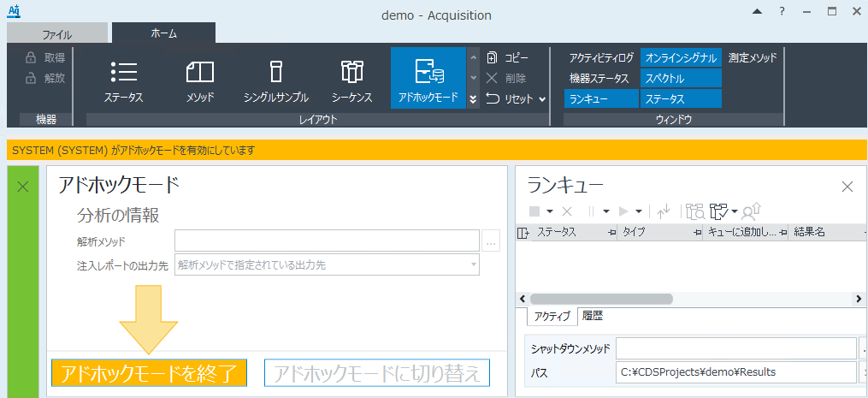868x398 pixels.
Task: Switch to 履歴 tab in ランキュー
Action: click(593, 316)
